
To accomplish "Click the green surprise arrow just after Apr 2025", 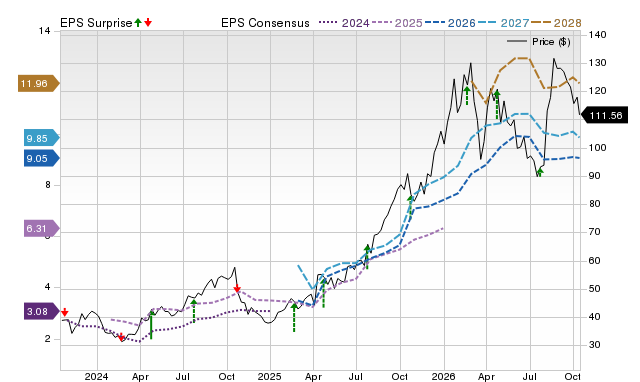I will coord(324,293).
